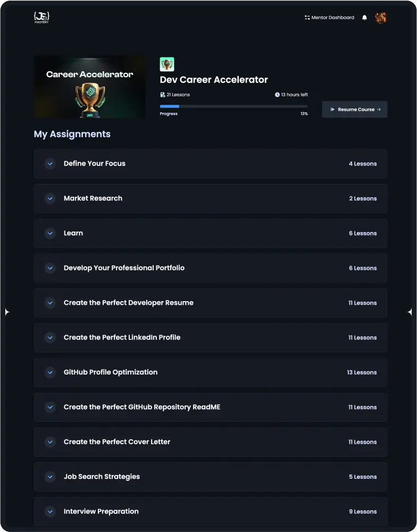417x532 pixels.
Task: Click the JS Mastery logo
Action: [41, 18]
